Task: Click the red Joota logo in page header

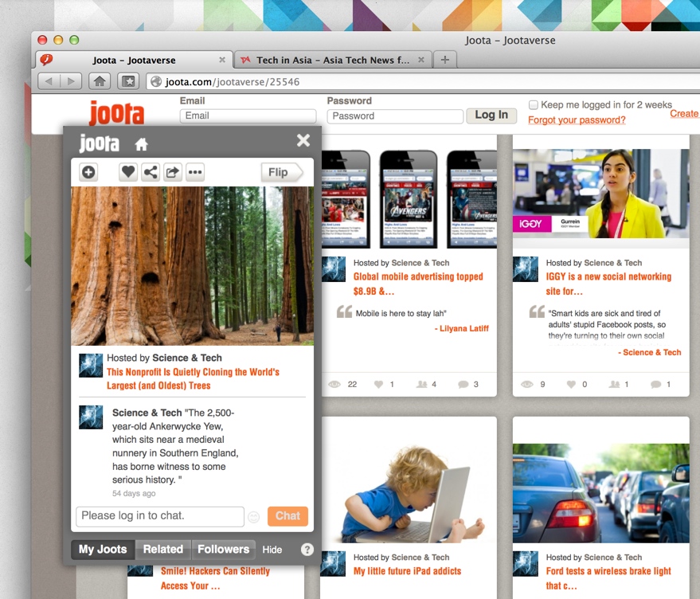Action: (x=116, y=113)
